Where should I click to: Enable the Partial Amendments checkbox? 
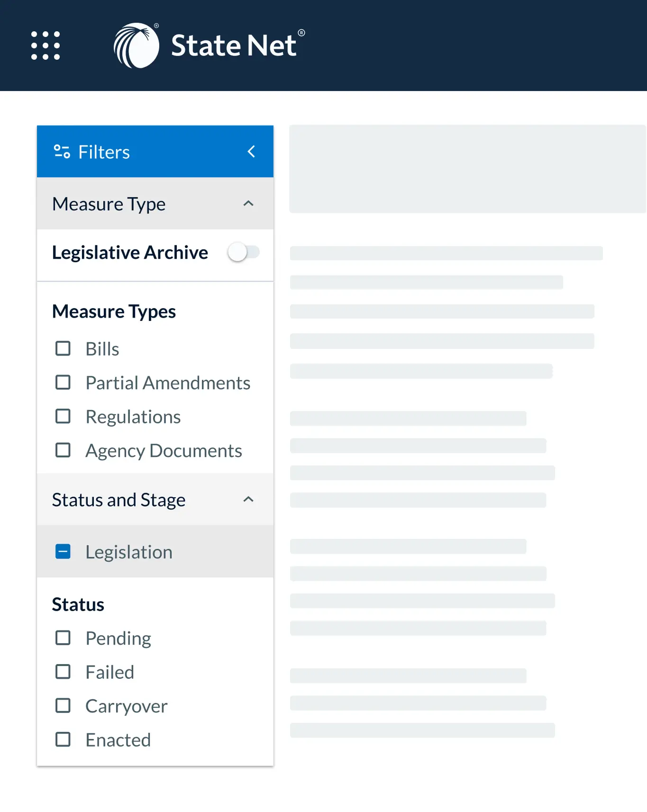(x=63, y=383)
